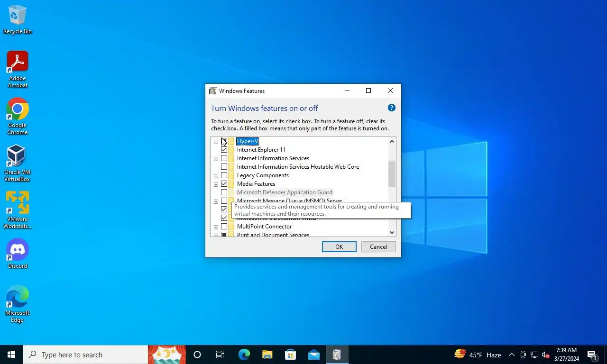Viewport: 607px width, 364px height.
Task: Check the Microsoft Message Queue Server checkbox
Action: pyautogui.click(x=224, y=201)
